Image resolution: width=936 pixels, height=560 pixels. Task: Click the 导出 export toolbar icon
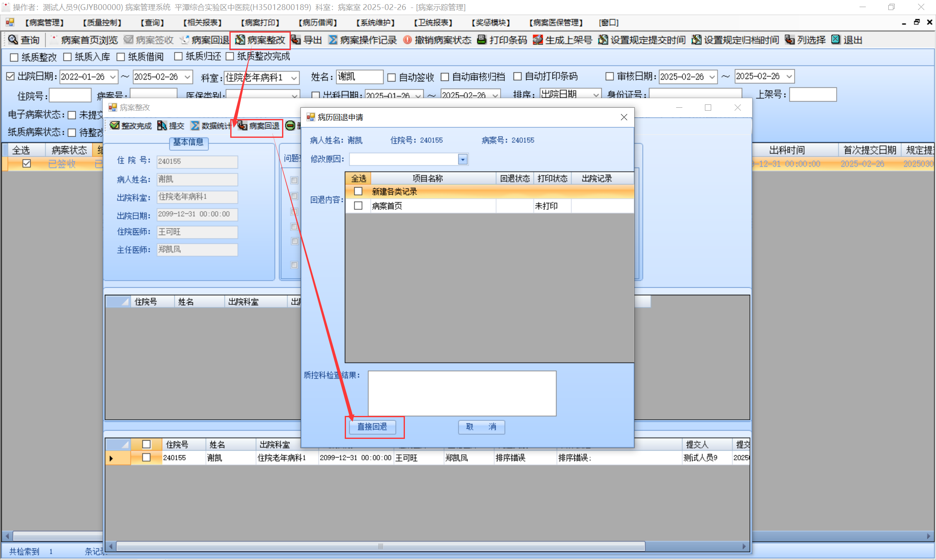tap(296, 40)
